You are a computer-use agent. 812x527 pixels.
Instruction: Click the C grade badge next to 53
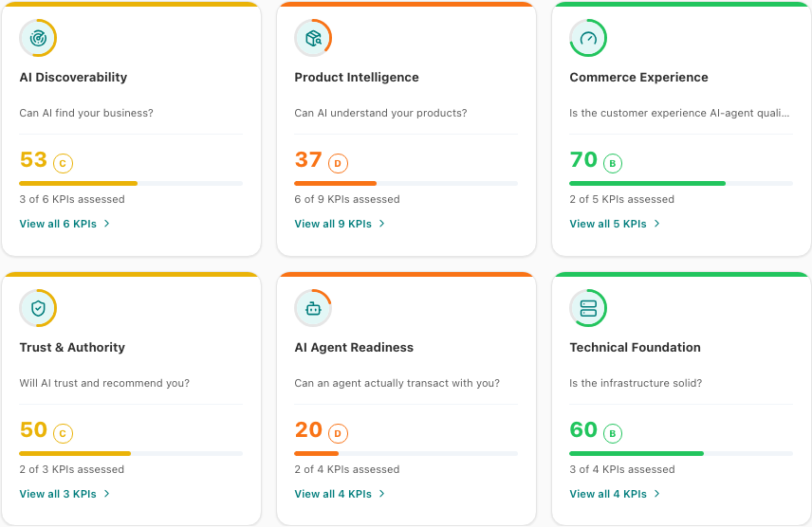[63, 164]
